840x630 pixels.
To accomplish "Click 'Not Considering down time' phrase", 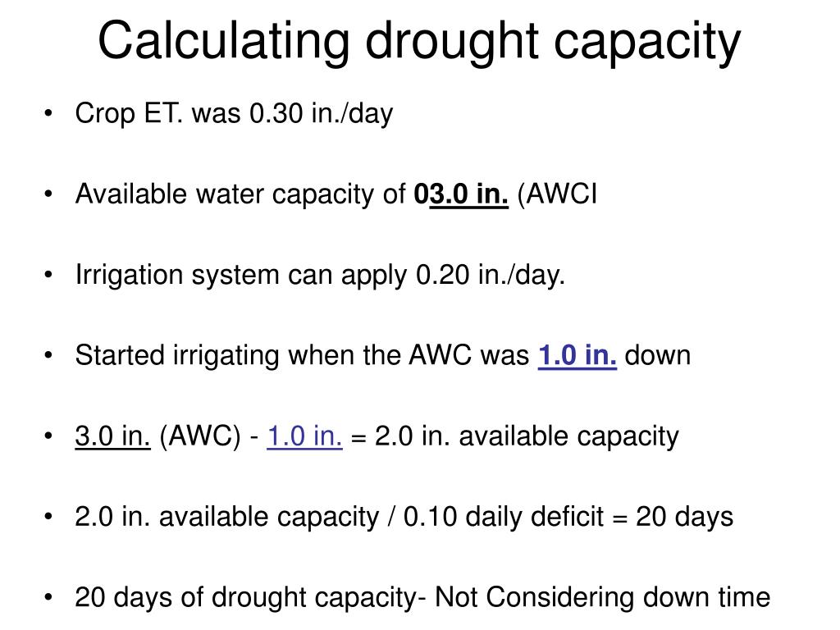I will [602, 597].
